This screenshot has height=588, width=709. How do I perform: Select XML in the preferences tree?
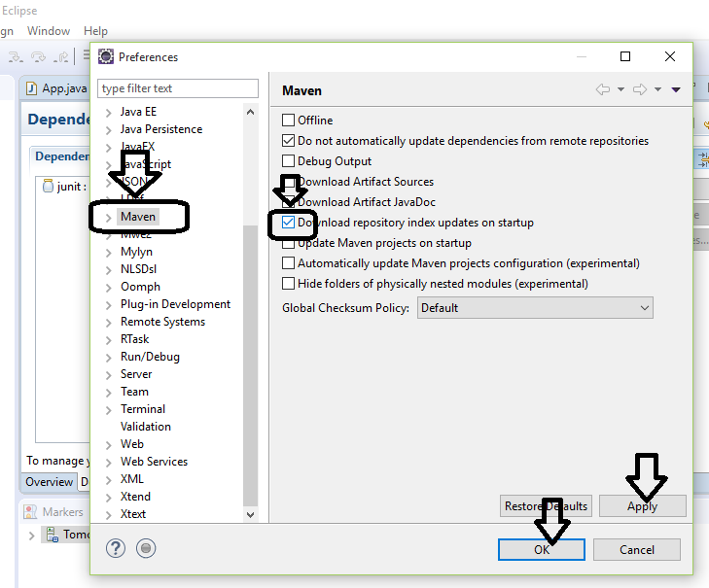pos(132,478)
